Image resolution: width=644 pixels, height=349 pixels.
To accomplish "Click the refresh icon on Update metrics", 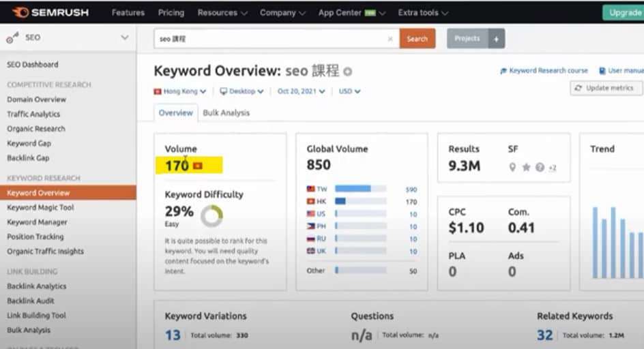I will point(579,88).
